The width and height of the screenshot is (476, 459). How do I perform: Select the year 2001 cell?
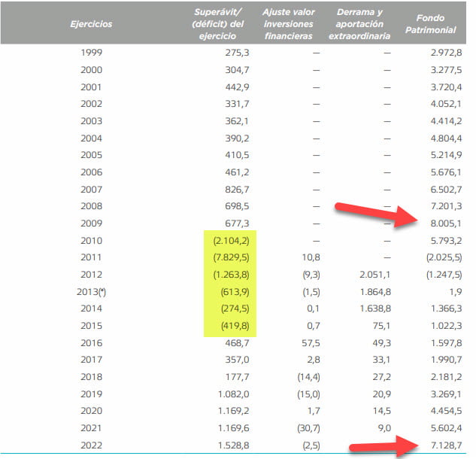tap(92, 87)
